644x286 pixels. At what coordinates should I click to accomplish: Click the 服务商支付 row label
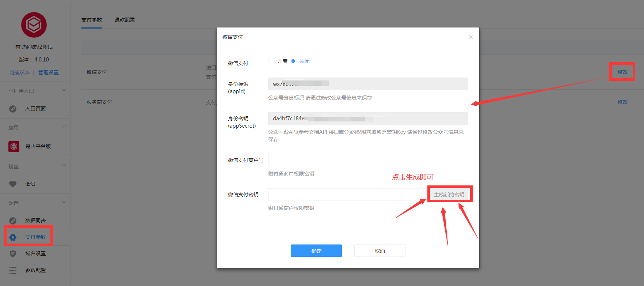click(x=99, y=102)
